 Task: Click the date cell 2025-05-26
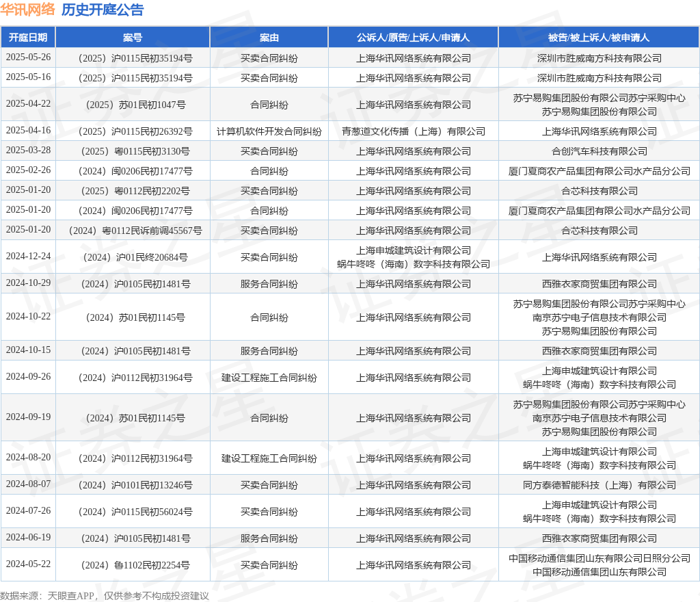point(28,57)
